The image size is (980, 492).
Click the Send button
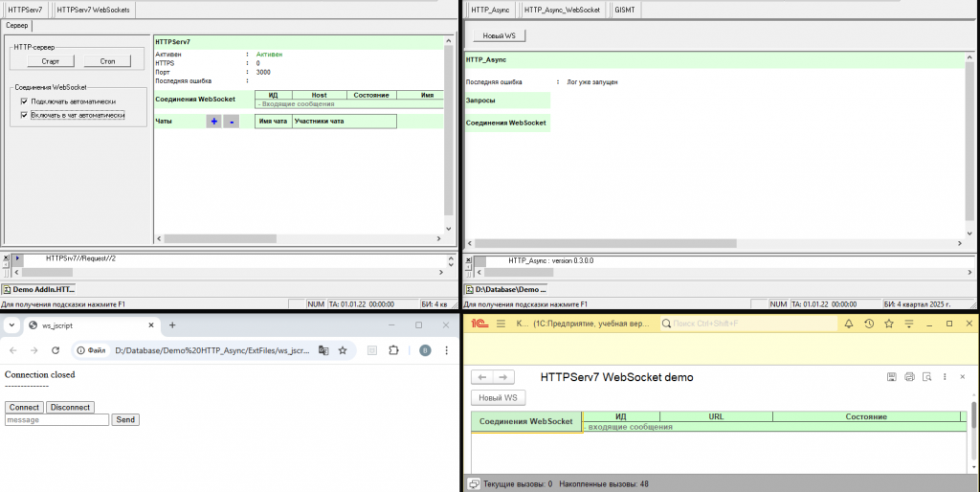point(125,419)
